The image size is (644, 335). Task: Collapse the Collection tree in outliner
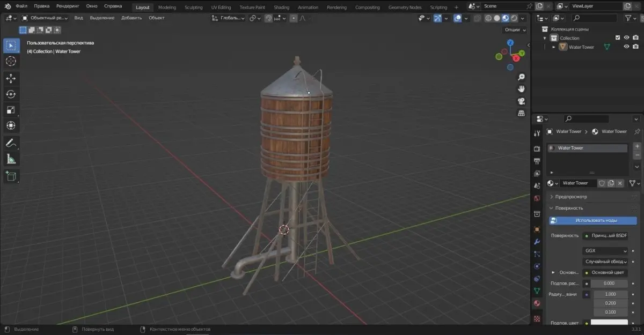click(545, 38)
